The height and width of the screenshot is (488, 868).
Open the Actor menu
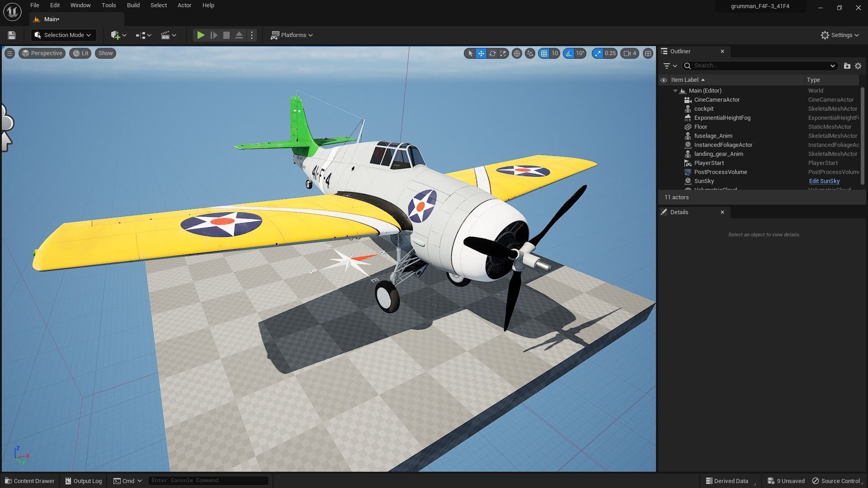tap(184, 5)
